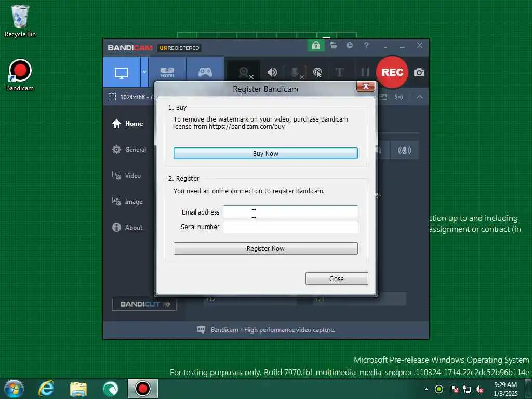Viewport: 532px width, 399px height.
Task: Select screen recording mode monitor icon
Action: pos(122,72)
